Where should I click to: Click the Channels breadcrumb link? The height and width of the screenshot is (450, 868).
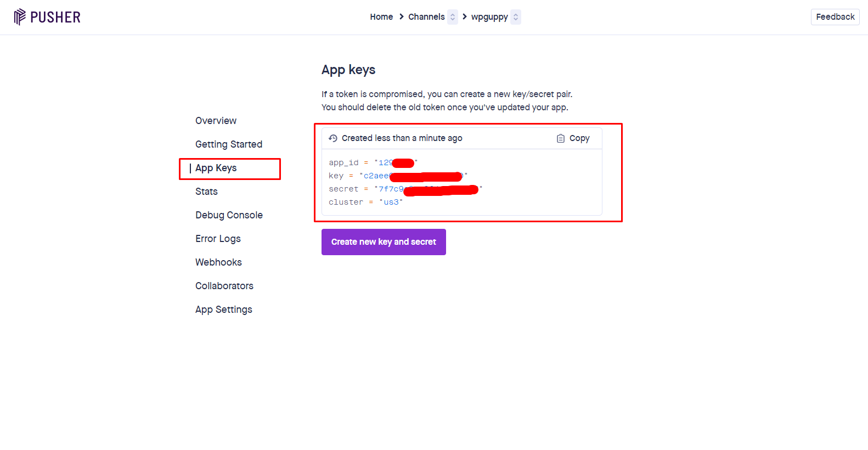click(426, 17)
